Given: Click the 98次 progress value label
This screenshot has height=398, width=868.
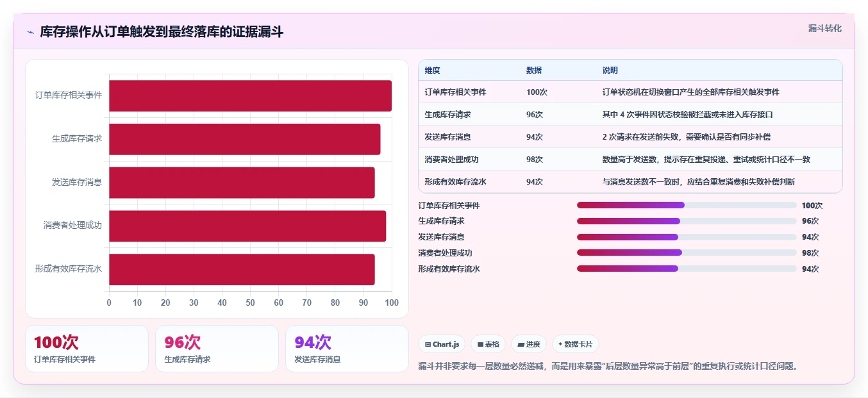Looking at the screenshot, I should (x=810, y=253).
